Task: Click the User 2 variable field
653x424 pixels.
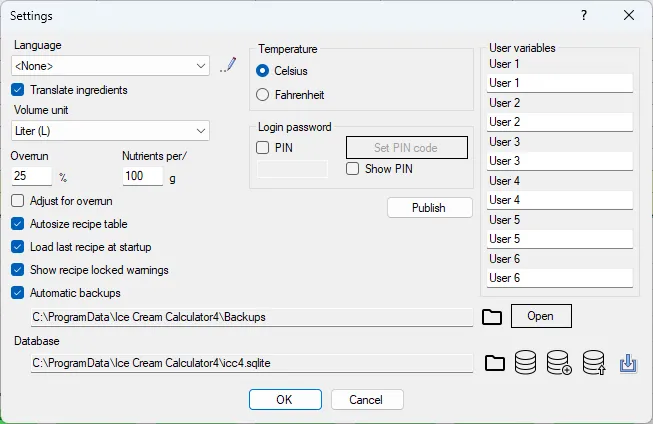Action: [x=560, y=122]
